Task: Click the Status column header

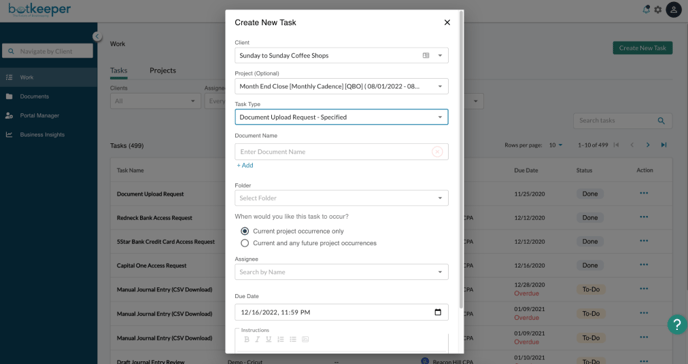Action: [584, 170]
